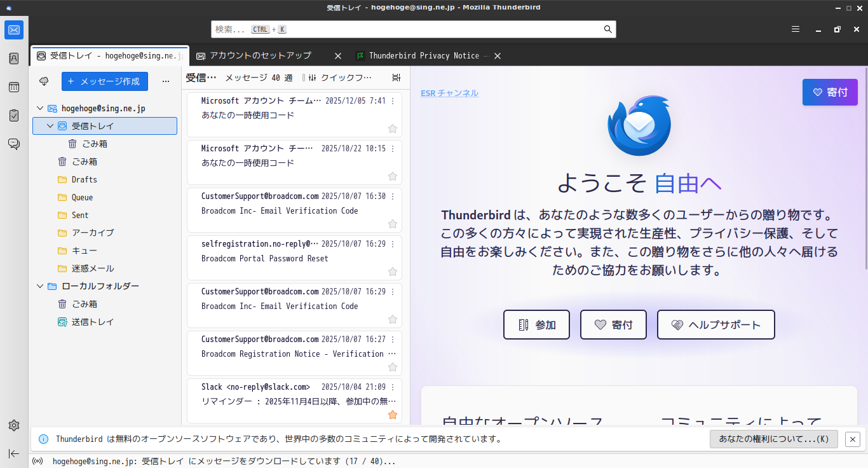Get messages with the cloud download icon
Image resolution: width=868 pixels, height=468 pixels.
[44, 81]
